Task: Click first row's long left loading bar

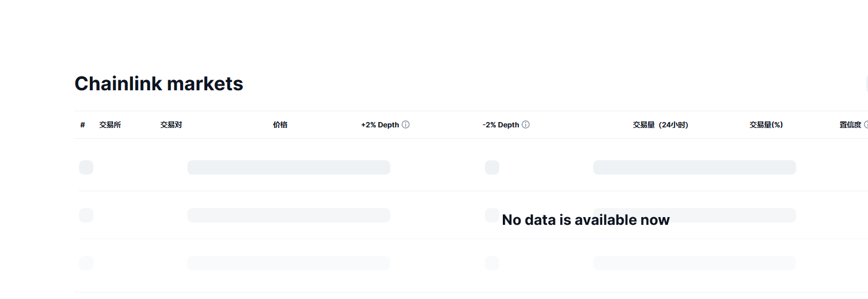Action: click(x=289, y=167)
